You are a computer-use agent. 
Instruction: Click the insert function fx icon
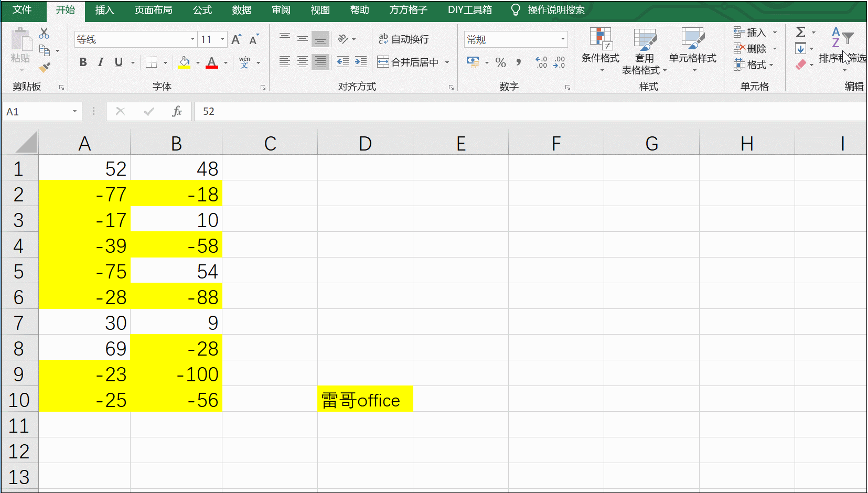click(177, 111)
